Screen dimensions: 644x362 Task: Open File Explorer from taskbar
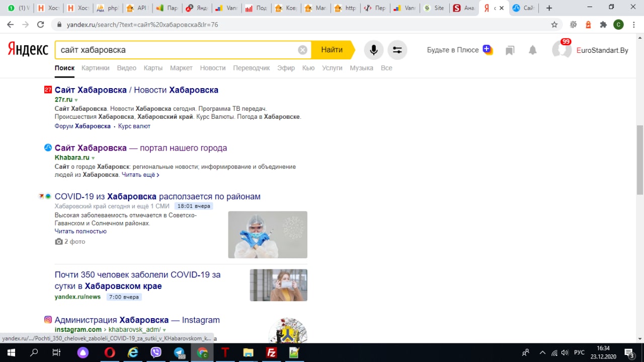point(248,352)
